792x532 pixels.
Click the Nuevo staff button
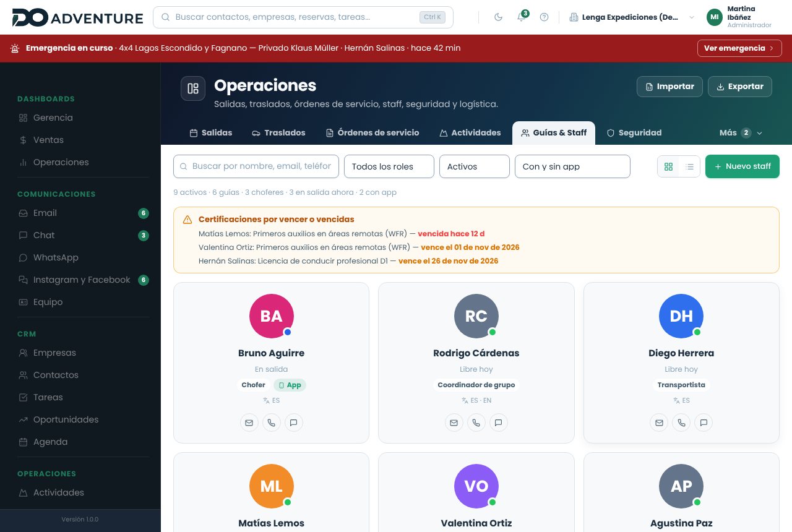click(x=742, y=166)
